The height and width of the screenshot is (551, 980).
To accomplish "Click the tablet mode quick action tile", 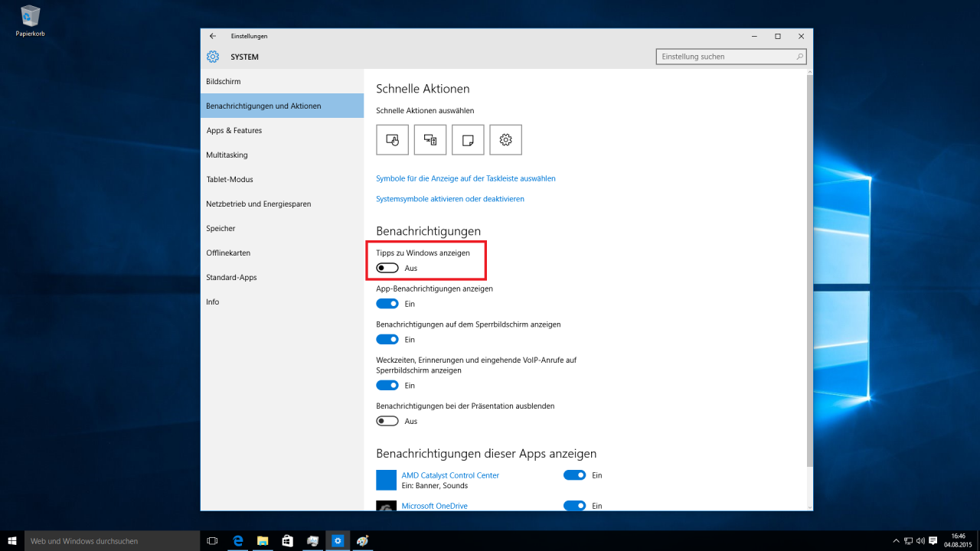I will [392, 139].
